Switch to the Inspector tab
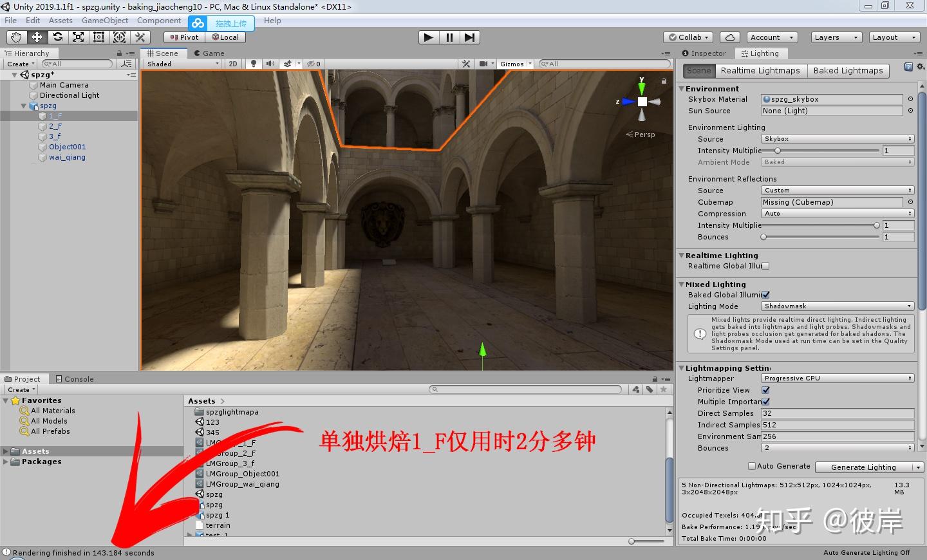 (704, 53)
